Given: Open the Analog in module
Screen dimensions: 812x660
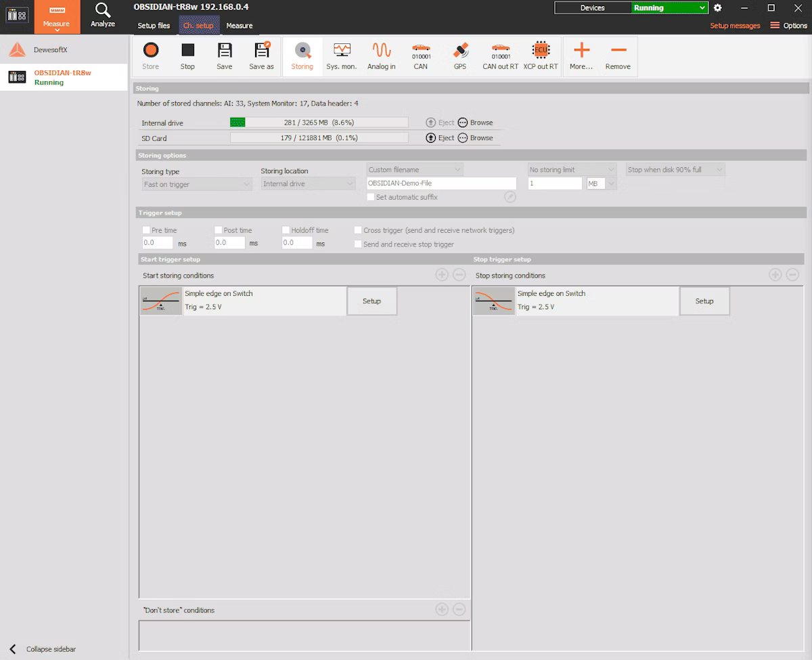Looking at the screenshot, I should 382,56.
